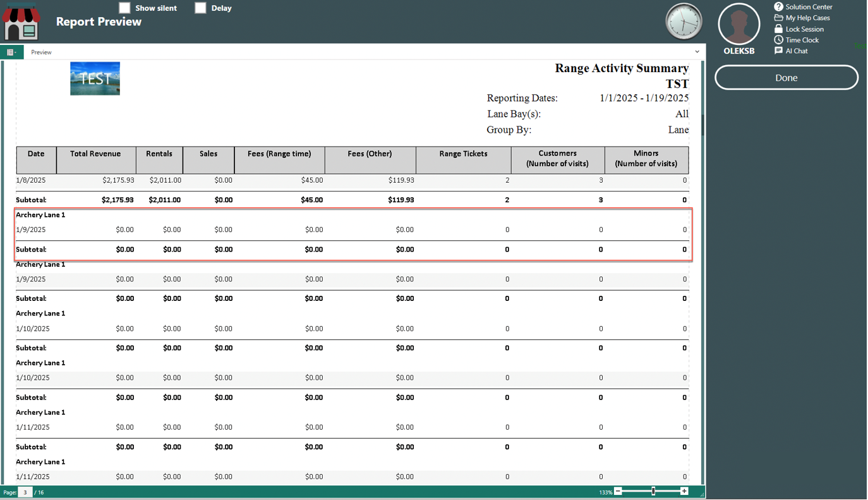This screenshot has width=868, height=500.
Task: Tick the Delay checkbox
Action: click(200, 8)
